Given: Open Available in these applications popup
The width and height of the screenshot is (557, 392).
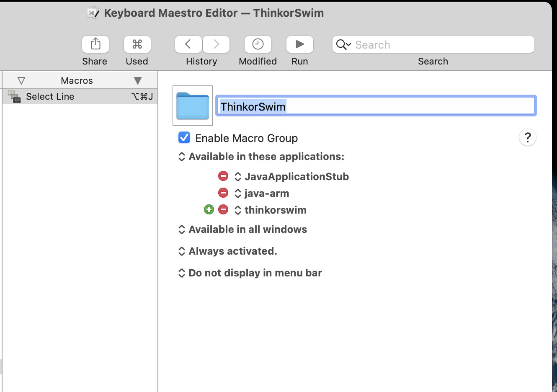Looking at the screenshot, I should pyautogui.click(x=261, y=157).
